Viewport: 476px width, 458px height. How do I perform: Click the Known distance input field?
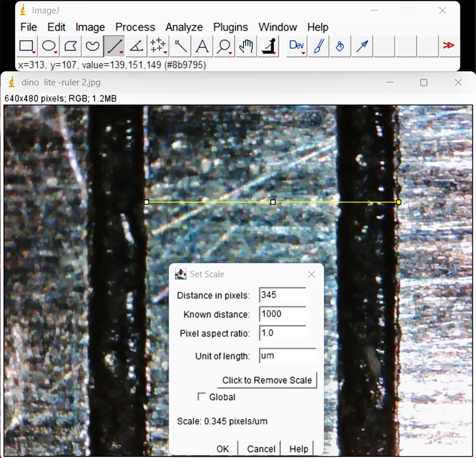[x=282, y=314]
